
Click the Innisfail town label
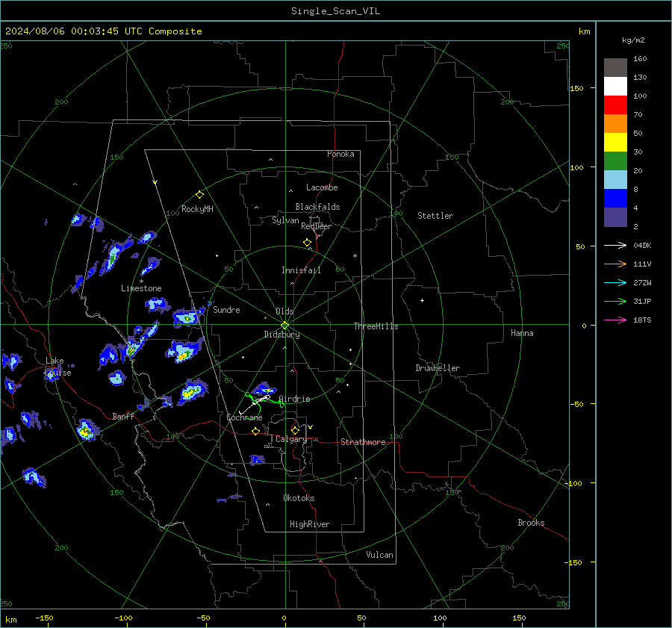point(301,270)
